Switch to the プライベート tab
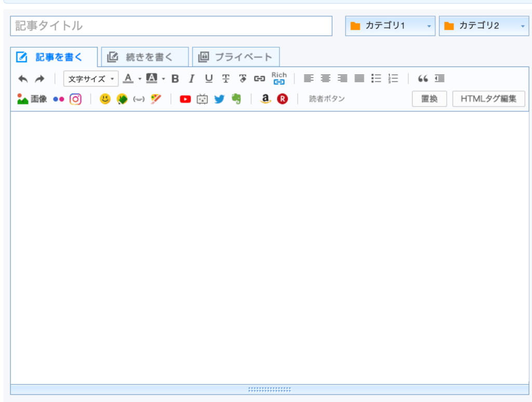532x402 pixels. [x=236, y=57]
